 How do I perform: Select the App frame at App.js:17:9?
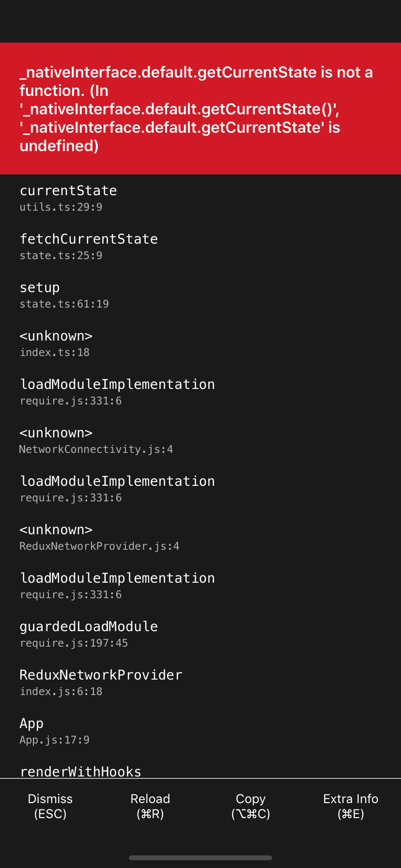pyautogui.click(x=31, y=724)
